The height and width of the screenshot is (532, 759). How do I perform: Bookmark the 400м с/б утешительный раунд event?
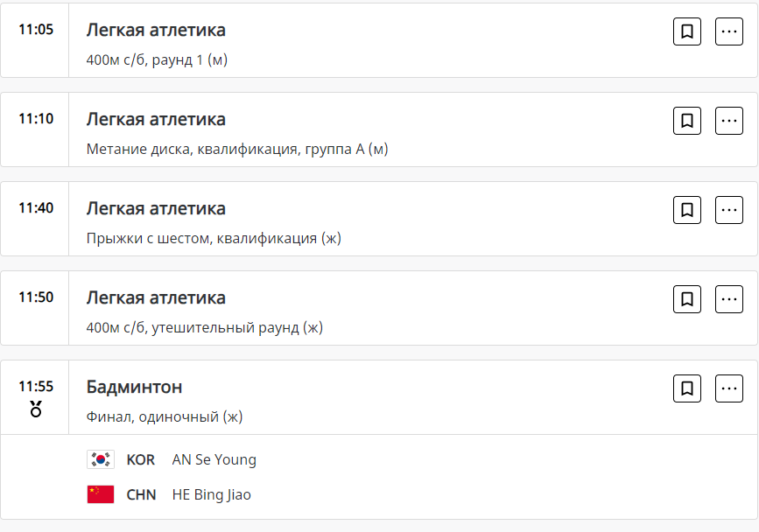(x=687, y=299)
